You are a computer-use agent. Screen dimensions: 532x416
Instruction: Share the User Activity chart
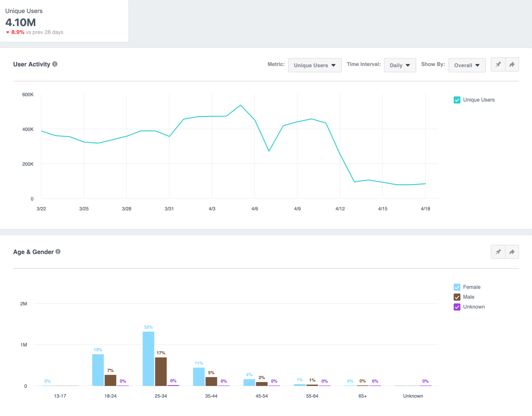(x=512, y=64)
